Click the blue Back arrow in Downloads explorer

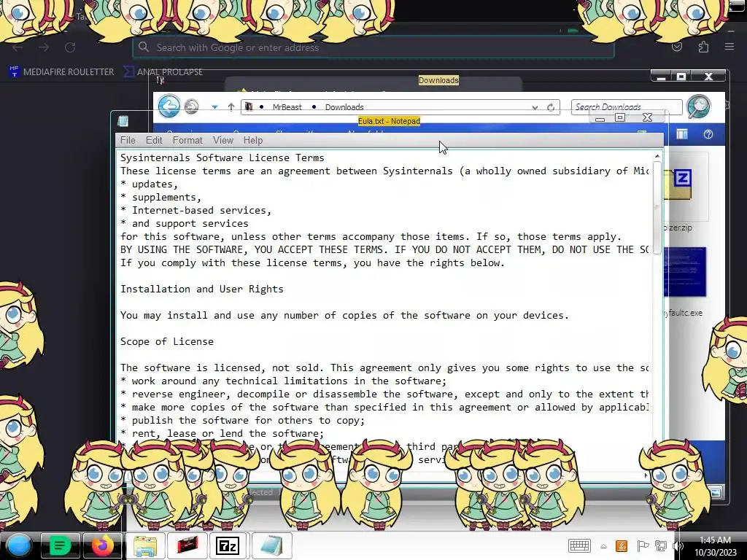pyautogui.click(x=169, y=106)
